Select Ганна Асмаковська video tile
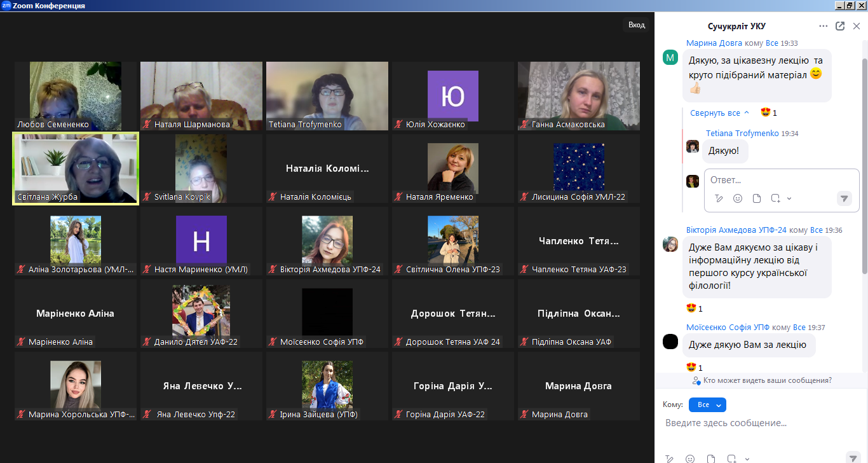Image resolution: width=868 pixels, height=463 pixels. click(x=579, y=96)
